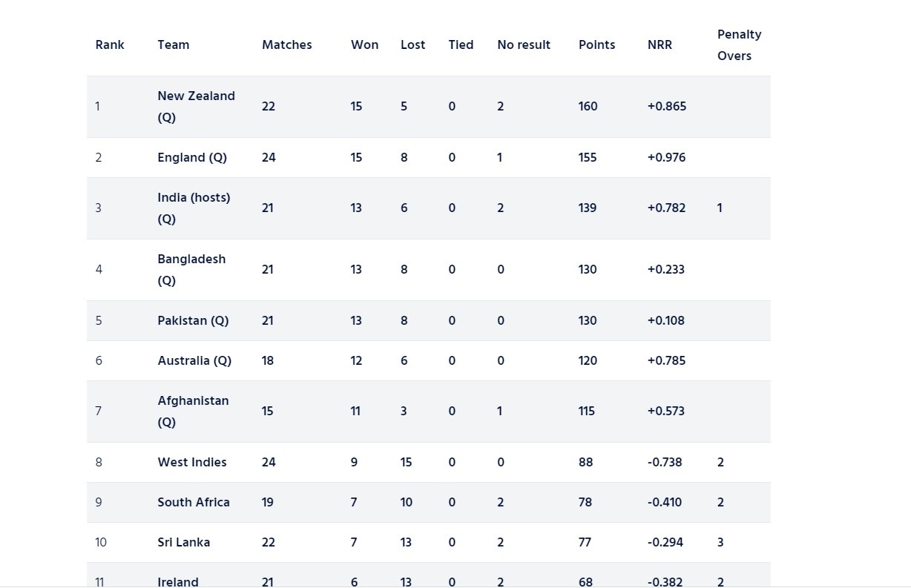Click the Matches column header
This screenshot has height=588, width=911.
tap(287, 45)
